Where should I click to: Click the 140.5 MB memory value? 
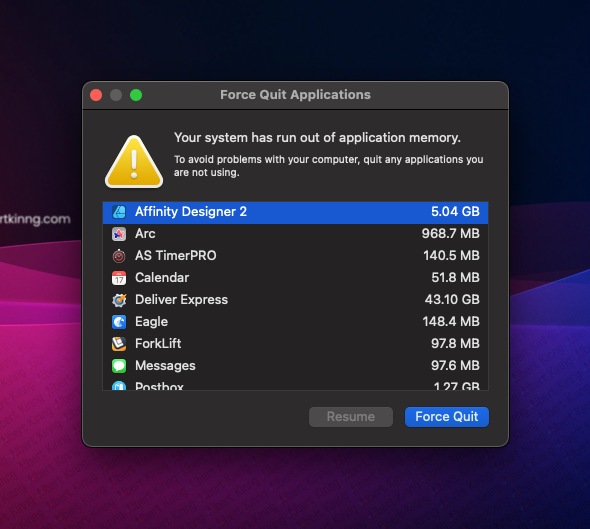tap(451, 256)
